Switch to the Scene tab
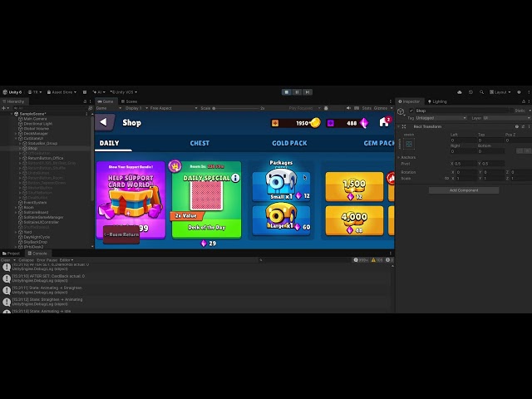The height and width of the screenshot is (399, 532). click(130, 101)
